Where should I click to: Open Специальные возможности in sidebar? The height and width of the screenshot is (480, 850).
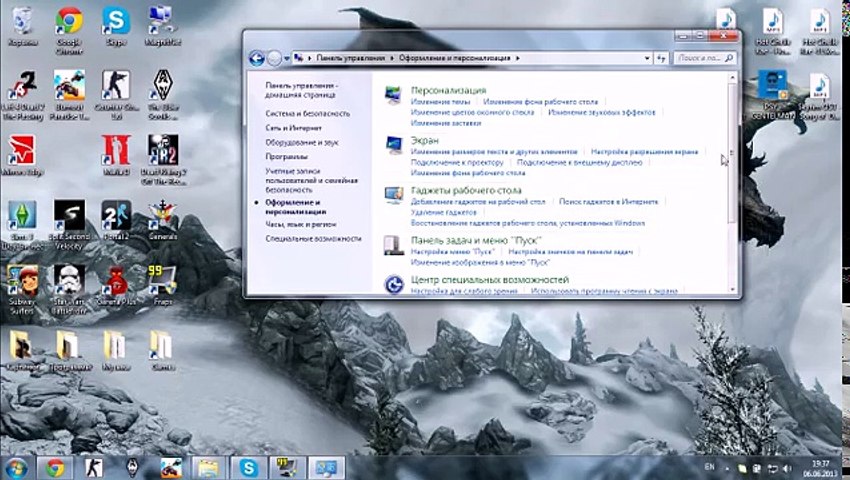[313, 239]
